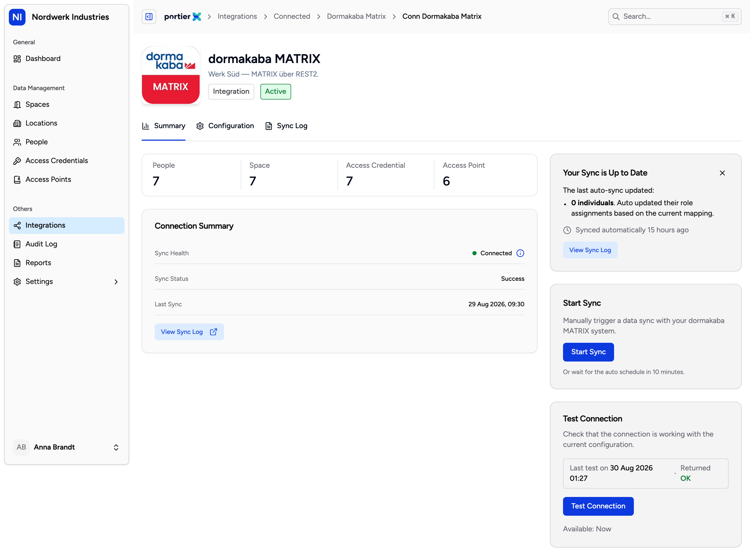Click the dormakaba MATRIX logo thumbnail
This screenshot has width=750, height=560.
[171, 75]
